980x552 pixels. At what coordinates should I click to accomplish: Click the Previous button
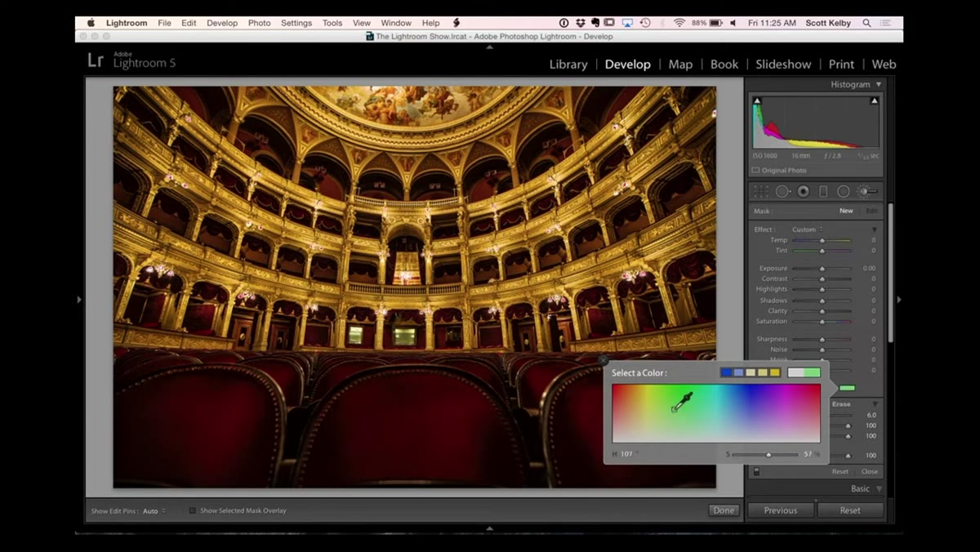781,510
